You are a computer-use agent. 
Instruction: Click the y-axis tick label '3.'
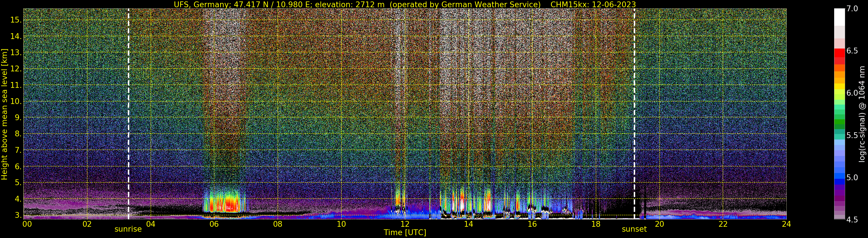18,215
